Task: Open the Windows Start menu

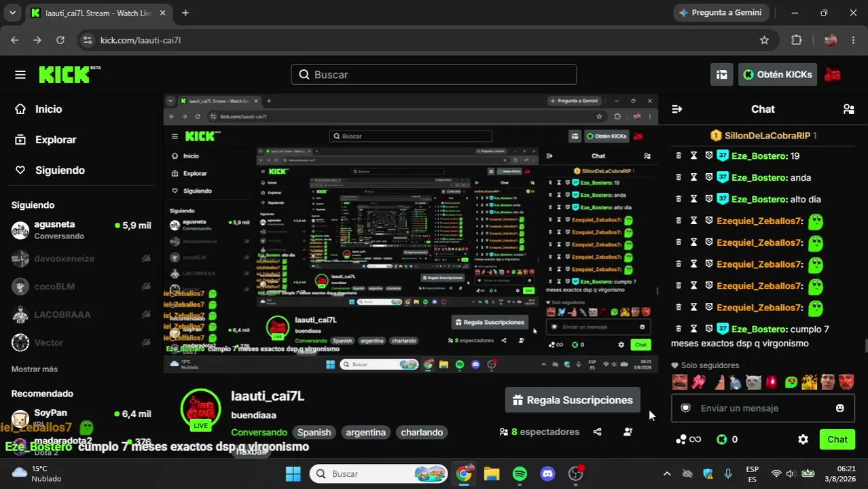Action: coord(293,473)
